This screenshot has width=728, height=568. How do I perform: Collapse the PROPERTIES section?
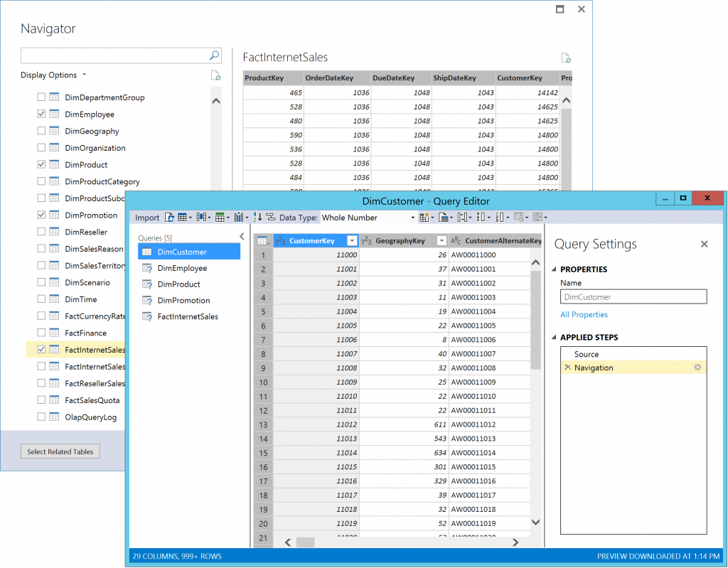point(554,269)
